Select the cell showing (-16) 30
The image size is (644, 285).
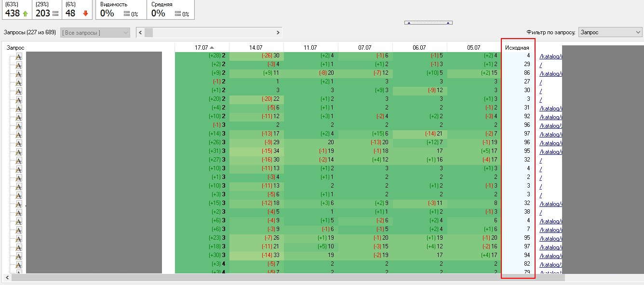[x=256, y=160]
